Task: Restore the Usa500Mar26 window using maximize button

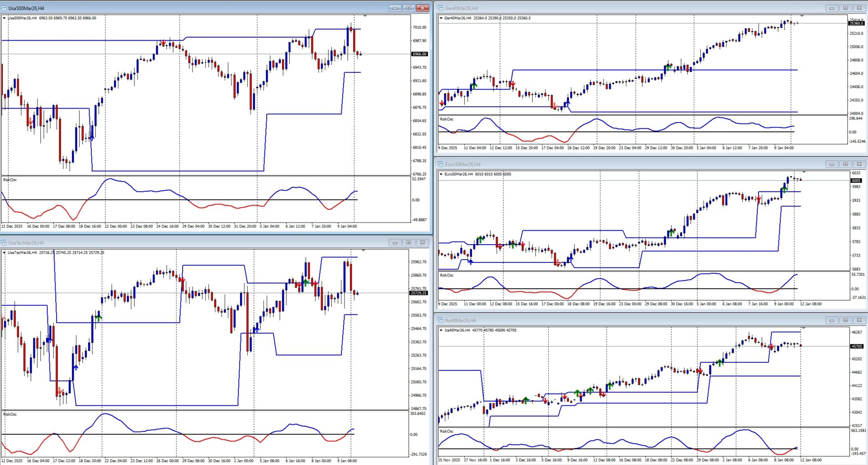Action: coord(409,8)
